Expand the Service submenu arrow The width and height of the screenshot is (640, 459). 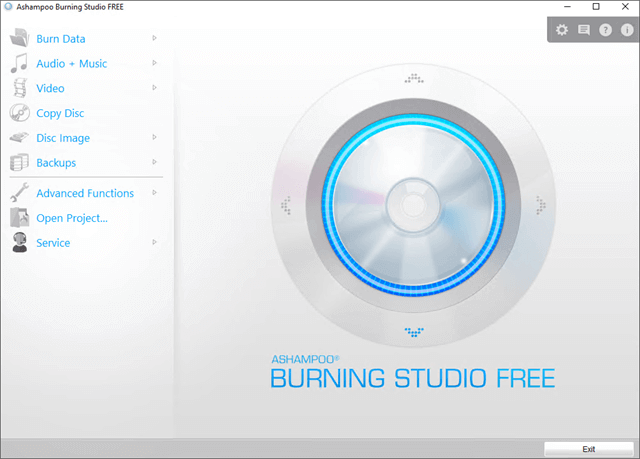(154, 242)
